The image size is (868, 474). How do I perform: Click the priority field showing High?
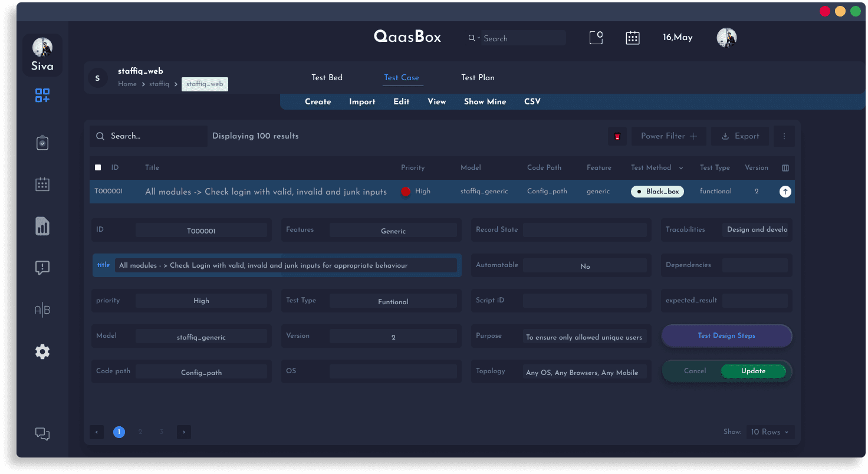pyautogui.click(x=201, y=301)
